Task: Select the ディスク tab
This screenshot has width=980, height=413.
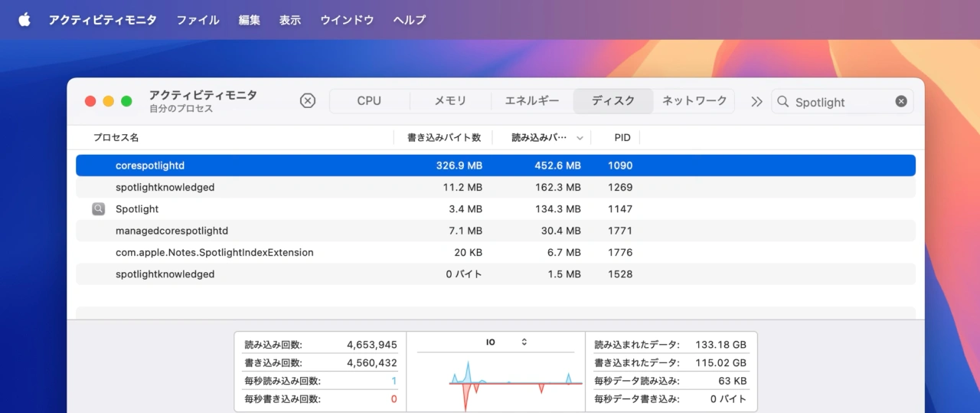Action: pyautogui.click(x=613, y=101)
